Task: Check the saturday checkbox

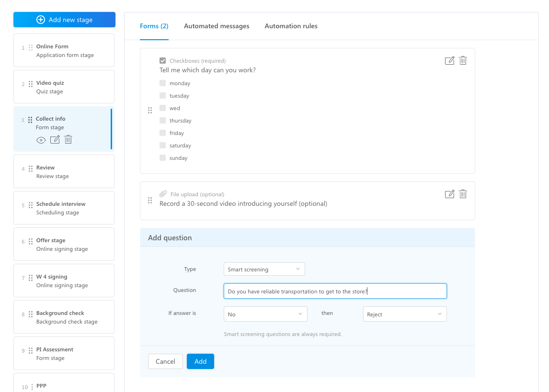Action: tap(162, 145)
